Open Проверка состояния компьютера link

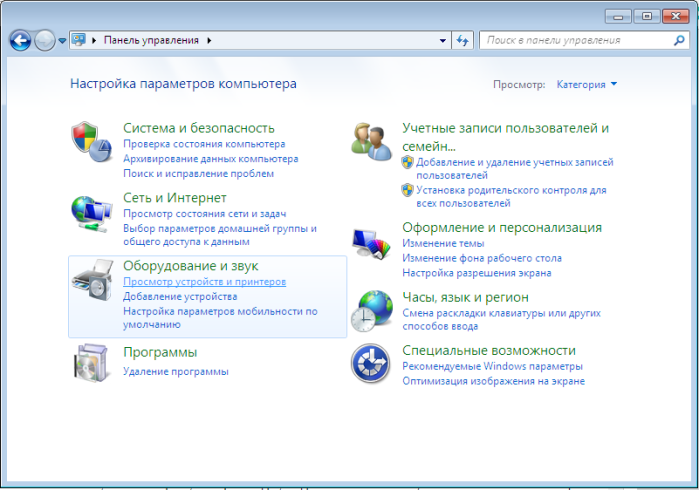tap(204, 144)
